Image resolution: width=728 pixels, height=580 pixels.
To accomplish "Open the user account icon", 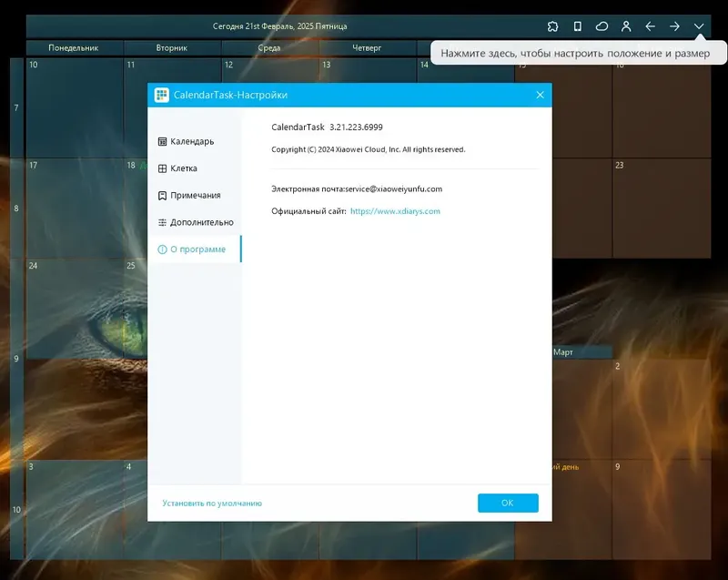I will point(626,26).
